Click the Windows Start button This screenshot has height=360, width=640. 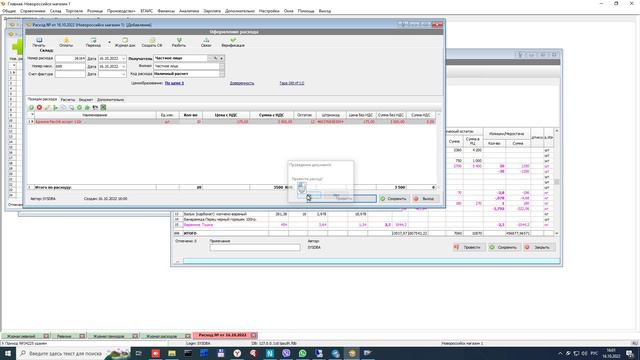click(x=7, y=353)
